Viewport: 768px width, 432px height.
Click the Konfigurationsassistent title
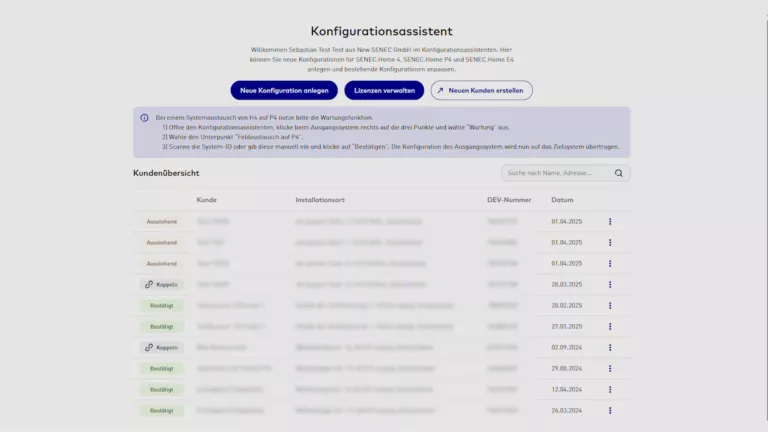point(382,31)
